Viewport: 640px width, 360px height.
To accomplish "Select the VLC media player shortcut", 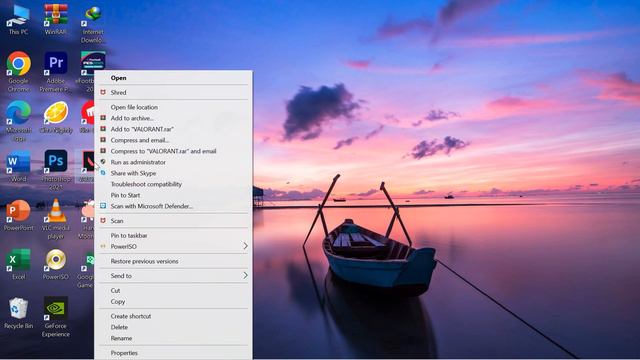I will click(x=56, y=219).
